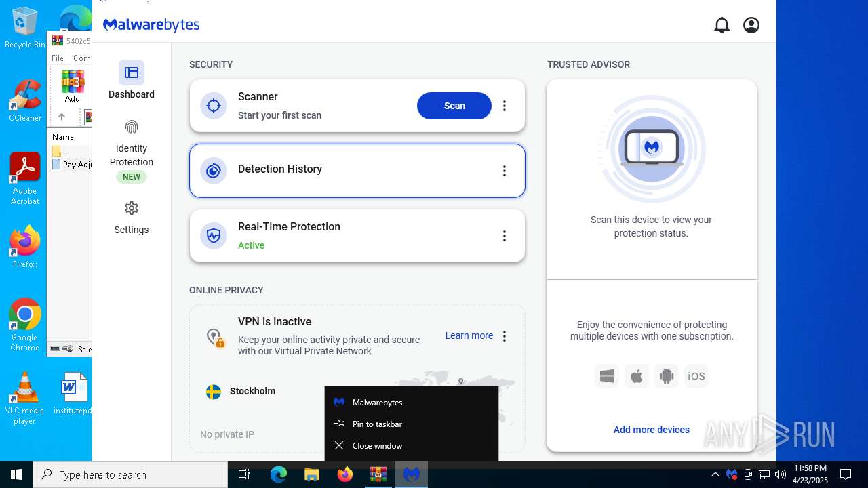Open the Google Chrome desktop shortcut

(25, 325)
